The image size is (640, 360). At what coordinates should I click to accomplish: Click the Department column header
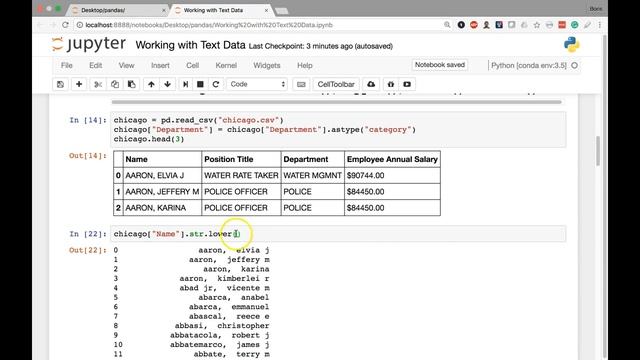(313, 159)
